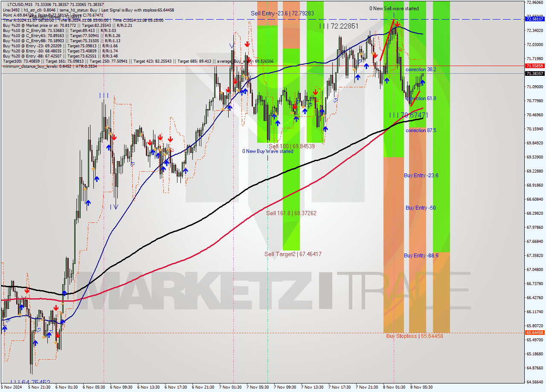Click the '0 New Buy Wave started' label
This screenshot has height=392, width=546.
(x=268, y=151)
